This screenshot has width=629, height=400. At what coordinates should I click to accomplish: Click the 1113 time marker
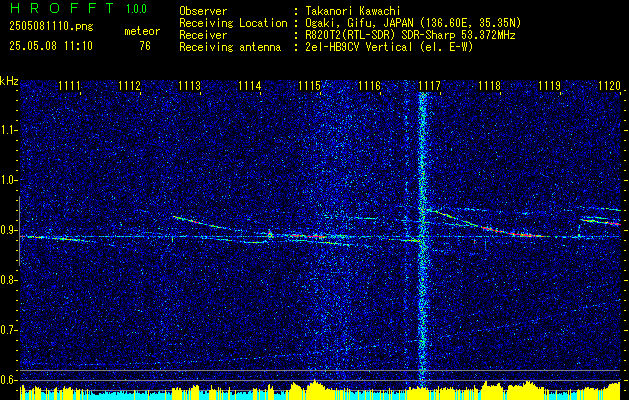tap(189, 86)
